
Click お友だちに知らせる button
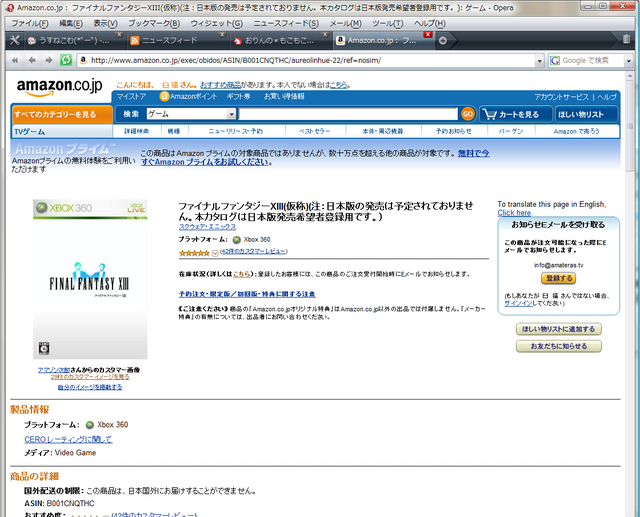(558, 346)
